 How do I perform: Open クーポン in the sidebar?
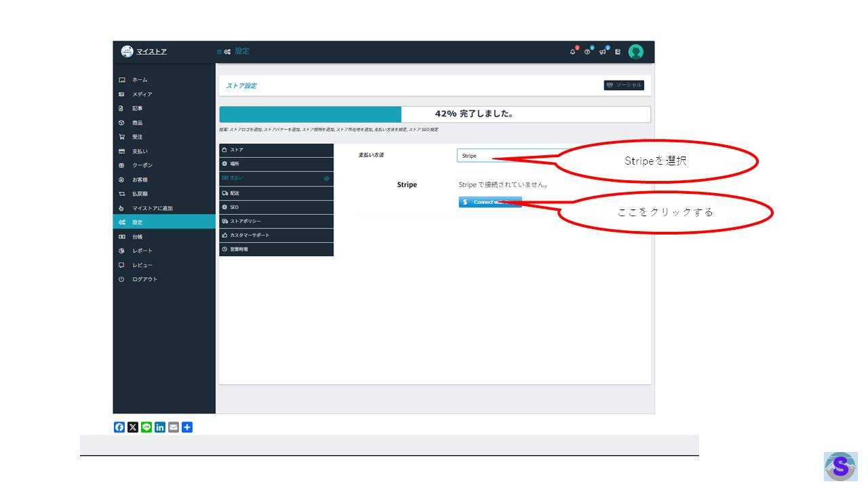click(x=164, y=165)
